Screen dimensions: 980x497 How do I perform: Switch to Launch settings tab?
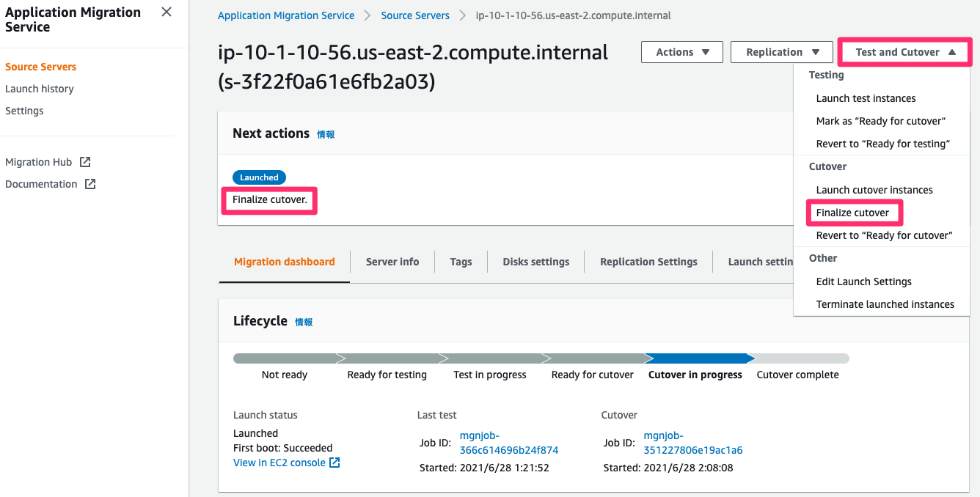761,262
